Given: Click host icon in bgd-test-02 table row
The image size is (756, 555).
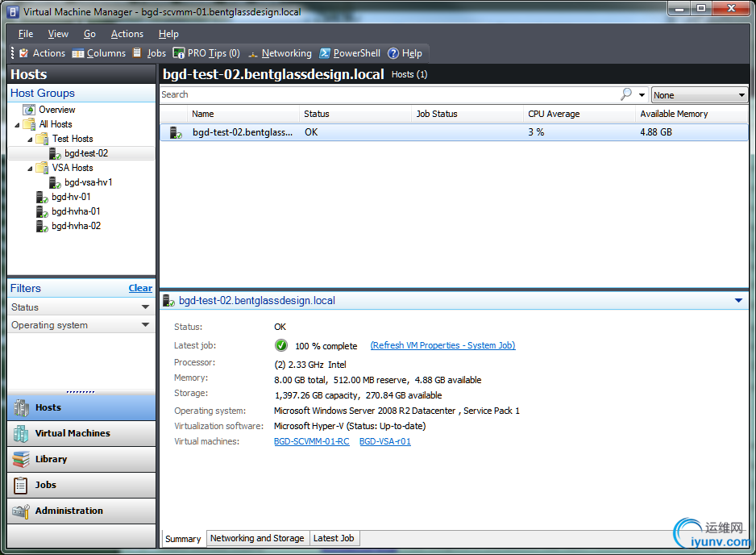Looking at the screenshot, I should click(176, 132).
